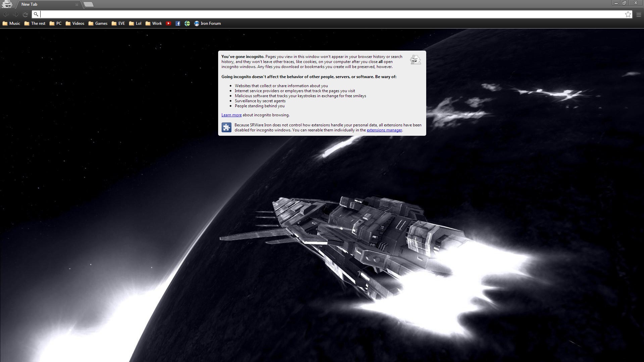
Task: Minimize the browser window
Action: click(616, 3)
